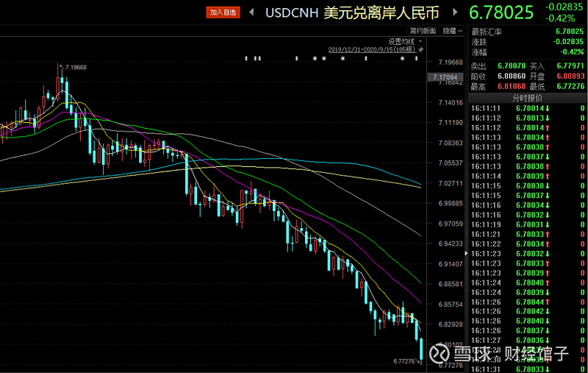Image resolution: width=588 pixels, height=373 pixels.
Task: Select tick row 16:11:22 at 6.78034
Action: tap(527, 244)
